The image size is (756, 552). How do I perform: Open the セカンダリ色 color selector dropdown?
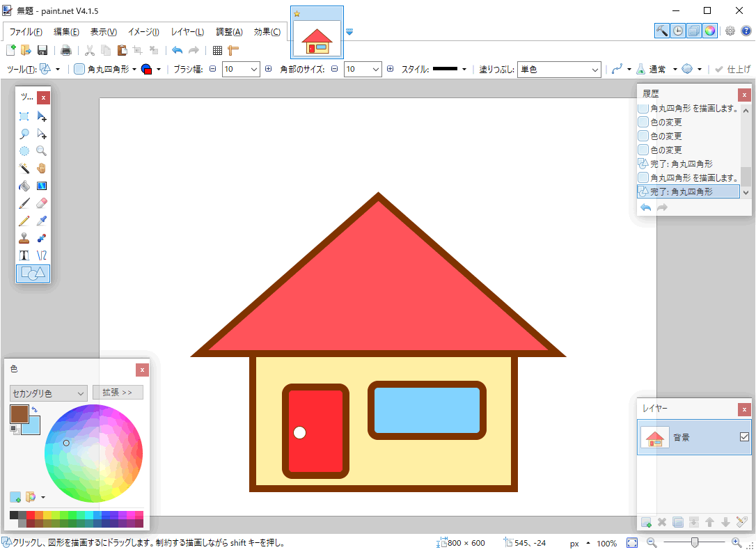point(48,393)
